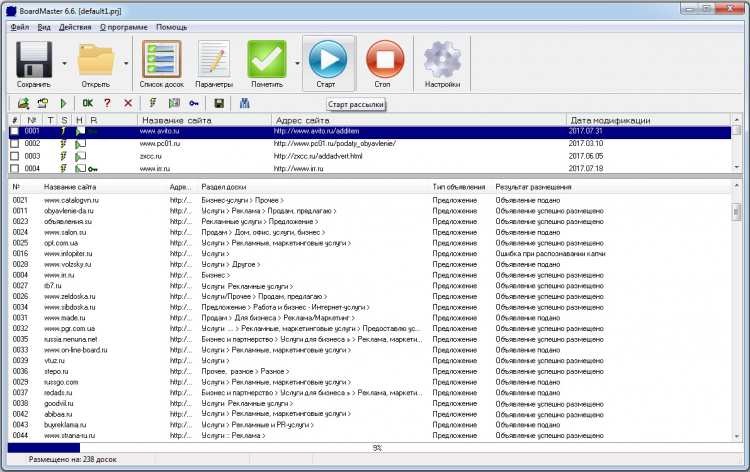Click the red X delete icon
Viewport: 750px width, 472px height.
point(127,103)
